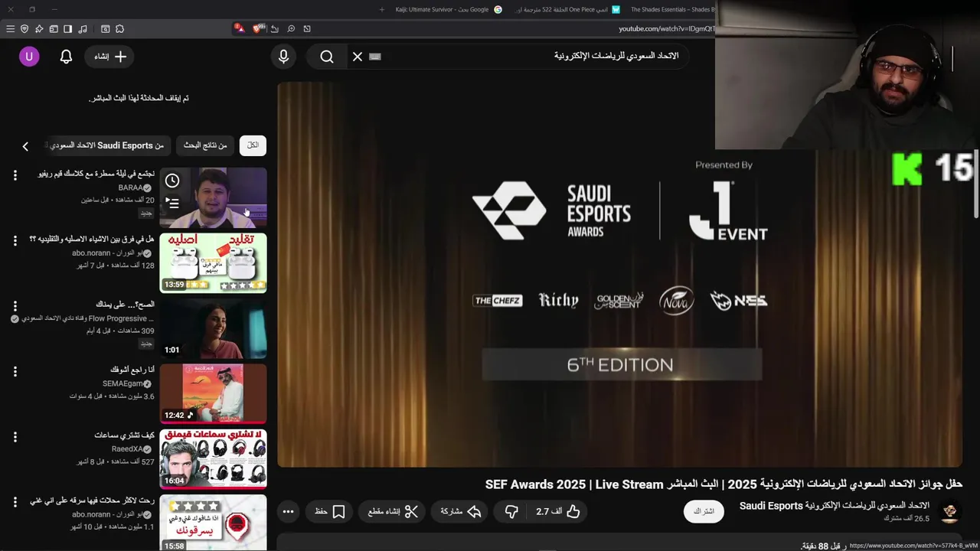Click the zoom magnifier icon in address bar
Image resolution: width=980 pixels, height=551 pixels.
(x=291, y=29)
